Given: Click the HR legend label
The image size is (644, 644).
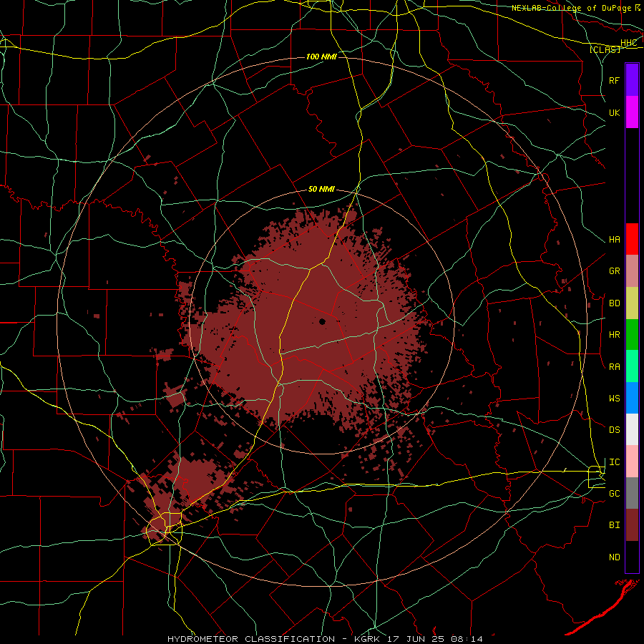Looking at the screenshot, I should (x=614, y=335).
